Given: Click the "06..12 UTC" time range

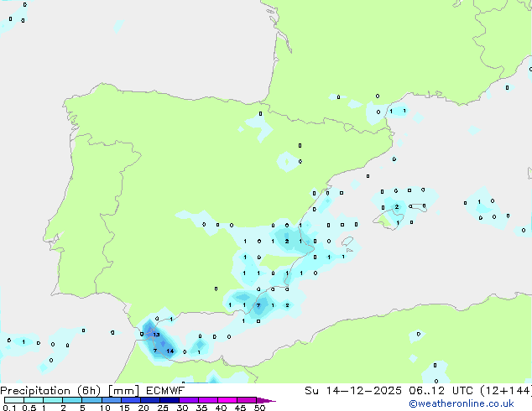Looking at the screenshot, I should pos(441,391).
